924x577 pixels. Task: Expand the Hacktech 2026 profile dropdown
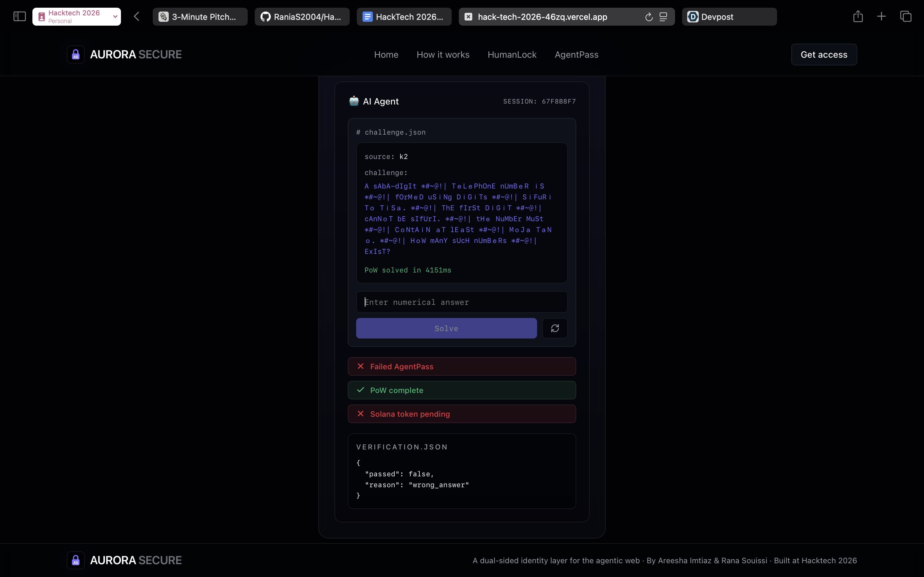(115, 16)
